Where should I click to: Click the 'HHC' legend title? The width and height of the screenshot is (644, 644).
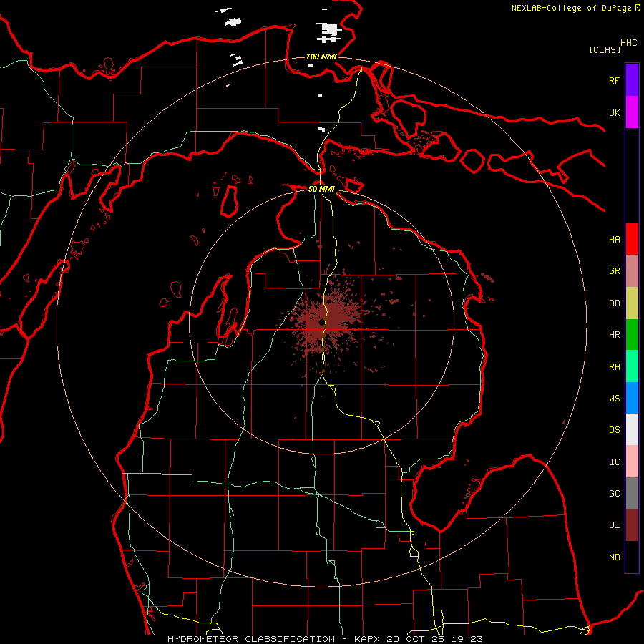click(x=629, y=43)
